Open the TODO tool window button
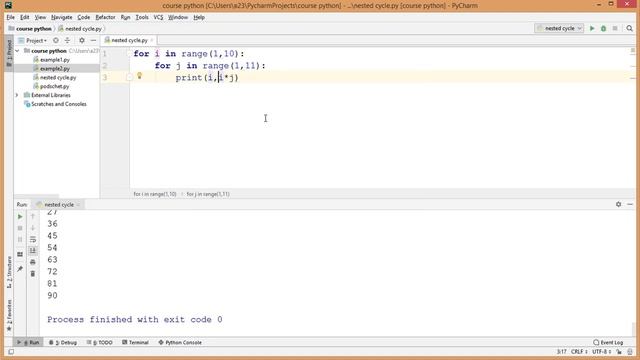 click(x=100, y=342)
